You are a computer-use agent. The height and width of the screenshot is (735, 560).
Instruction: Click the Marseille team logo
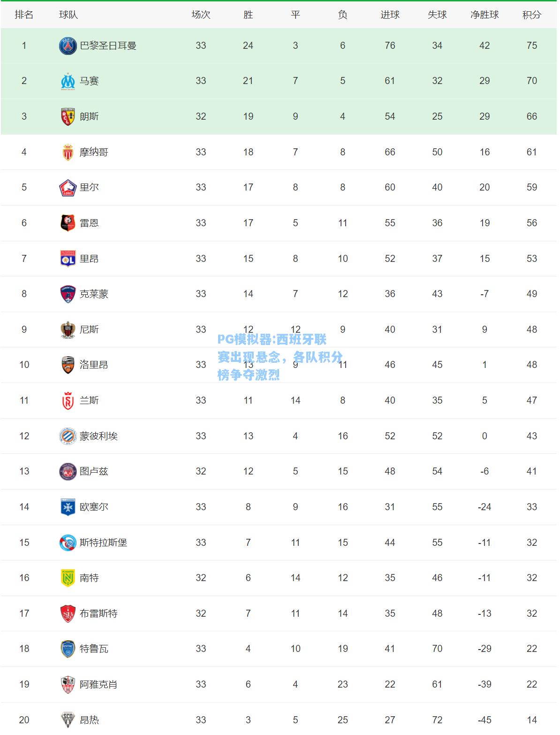coord(68,81)
